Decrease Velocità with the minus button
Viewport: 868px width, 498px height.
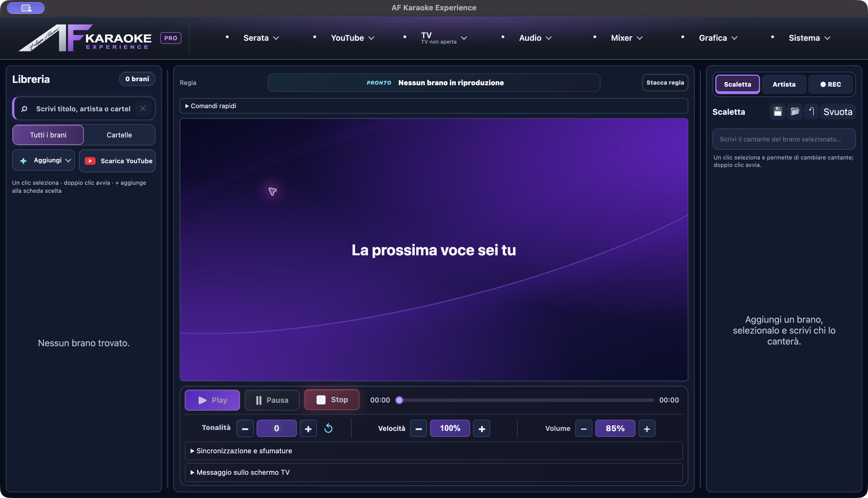click(418, 428)
